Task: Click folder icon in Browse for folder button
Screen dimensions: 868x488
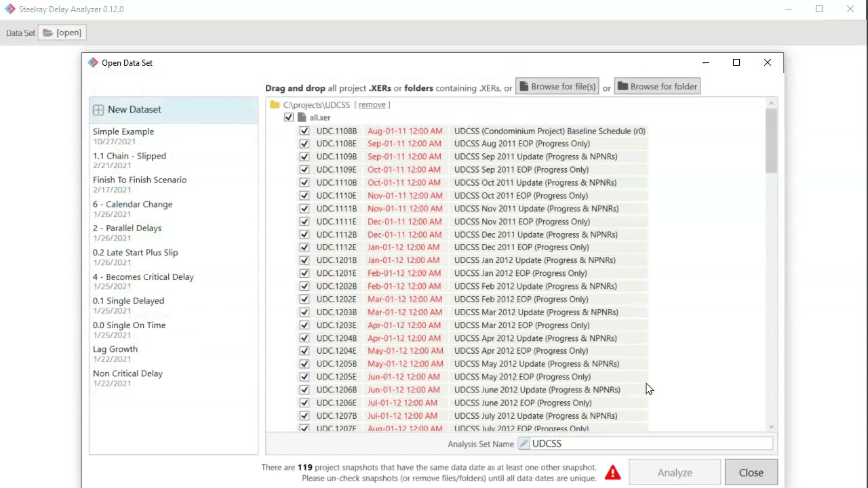Action: pos(623,87)
